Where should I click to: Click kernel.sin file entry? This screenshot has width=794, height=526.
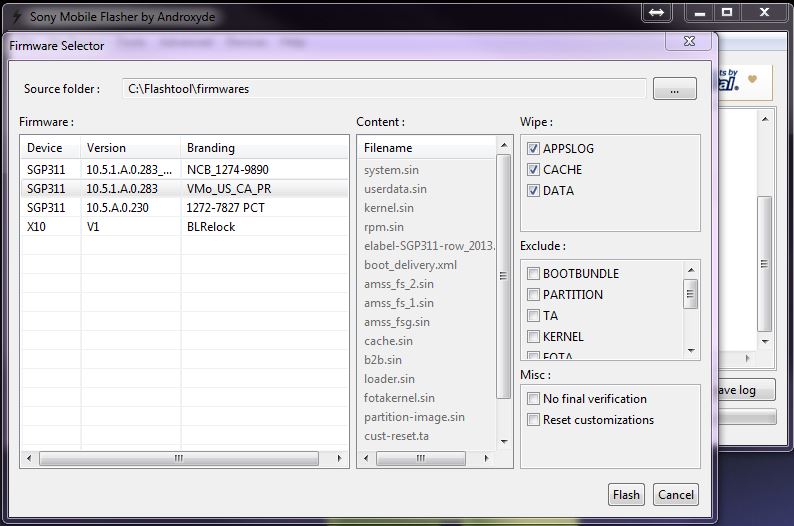[389, 208]
